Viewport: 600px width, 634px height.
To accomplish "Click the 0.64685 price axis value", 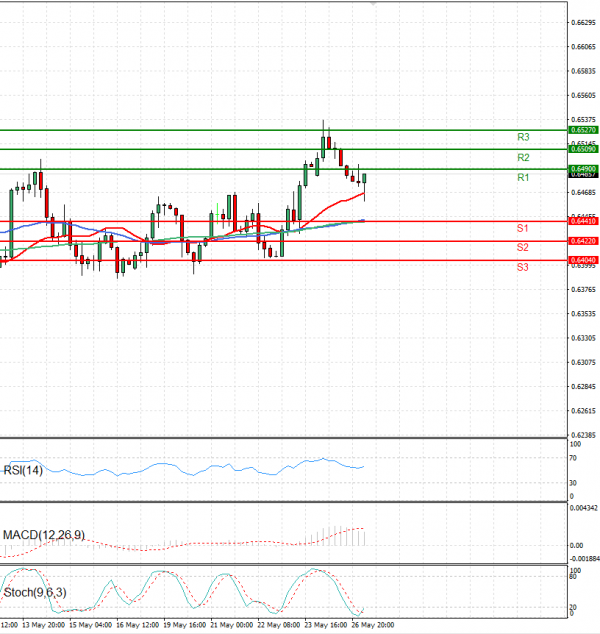I will pyautogui.click(x=583, y=192).
